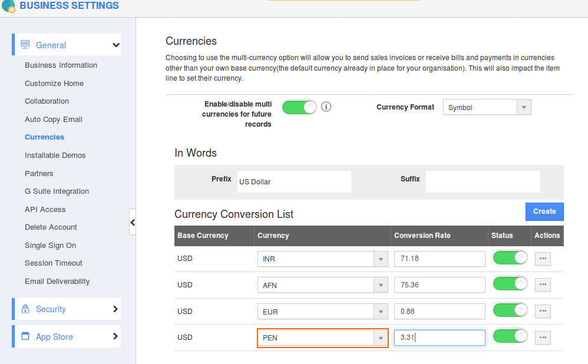Open the INR currency dropdown
588x364 pixels.
pos(322,259)
